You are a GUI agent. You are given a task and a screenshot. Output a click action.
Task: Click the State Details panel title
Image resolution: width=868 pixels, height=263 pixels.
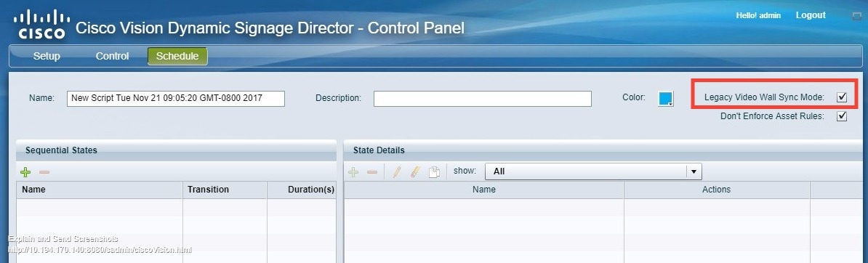379,150
